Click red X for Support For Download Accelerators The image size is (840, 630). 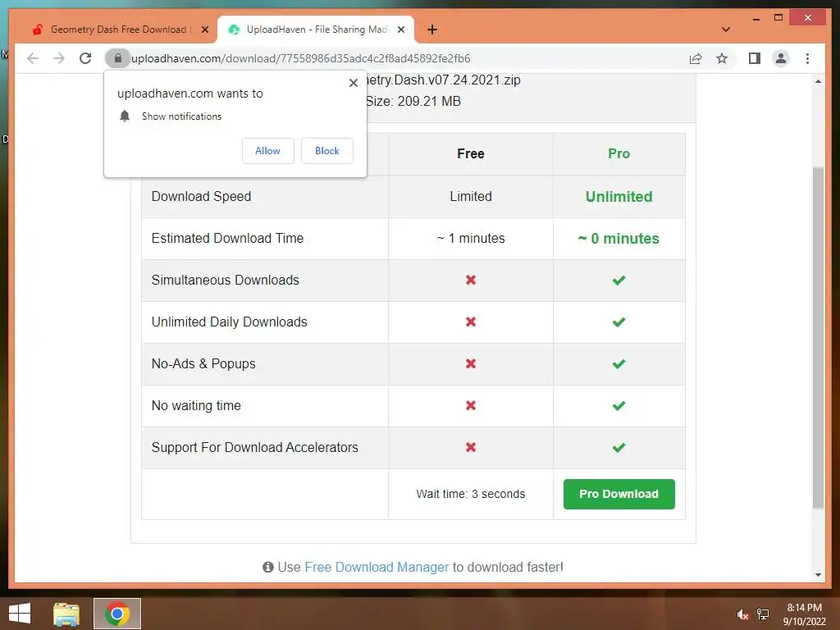(471, 447)
